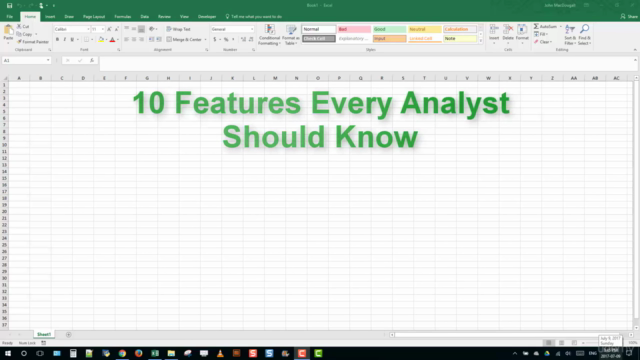
Task: Open the Clear eraser dropdown
Action: (543, 42)
